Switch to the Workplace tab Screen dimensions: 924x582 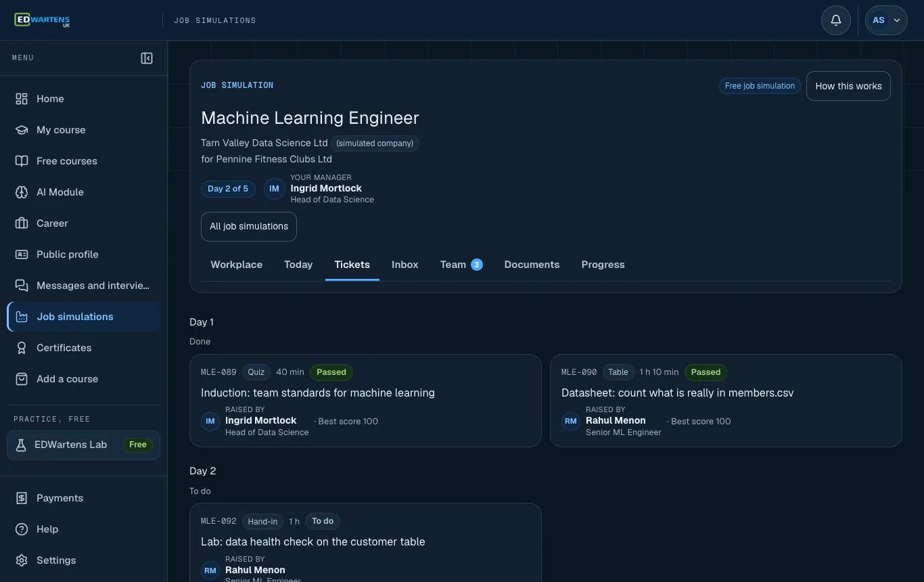coord(237,265)
